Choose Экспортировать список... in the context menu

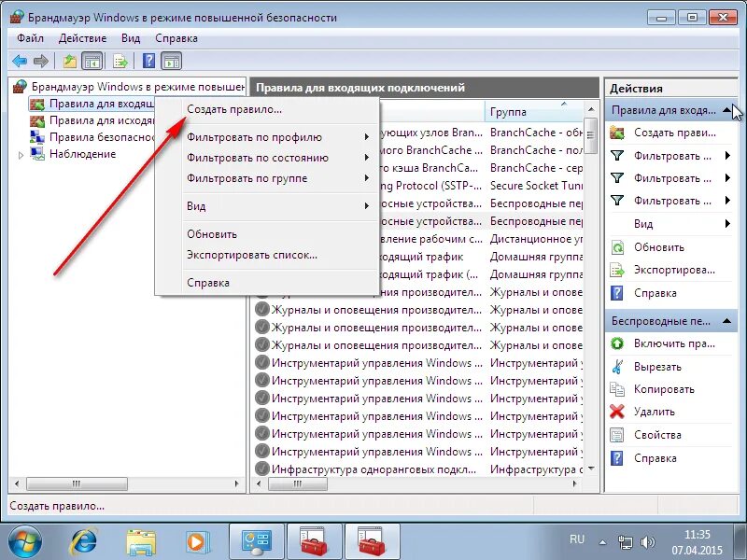(267, 255)
